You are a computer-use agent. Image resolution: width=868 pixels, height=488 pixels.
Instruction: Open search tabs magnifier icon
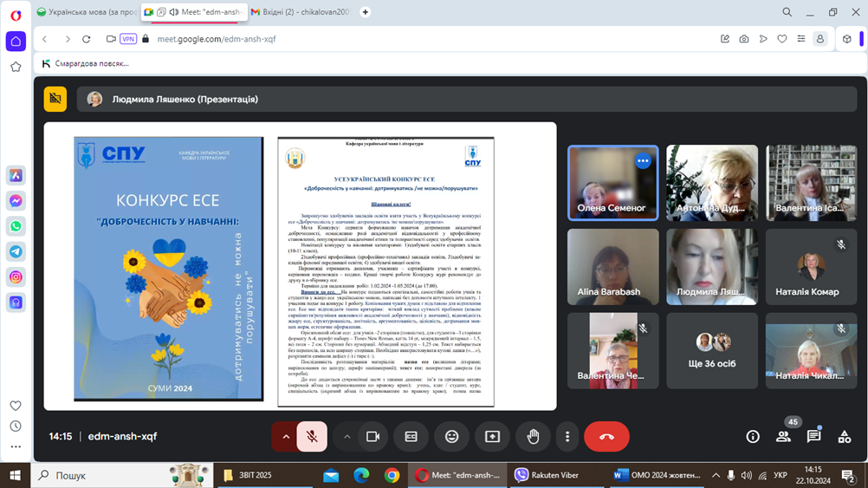787,12
